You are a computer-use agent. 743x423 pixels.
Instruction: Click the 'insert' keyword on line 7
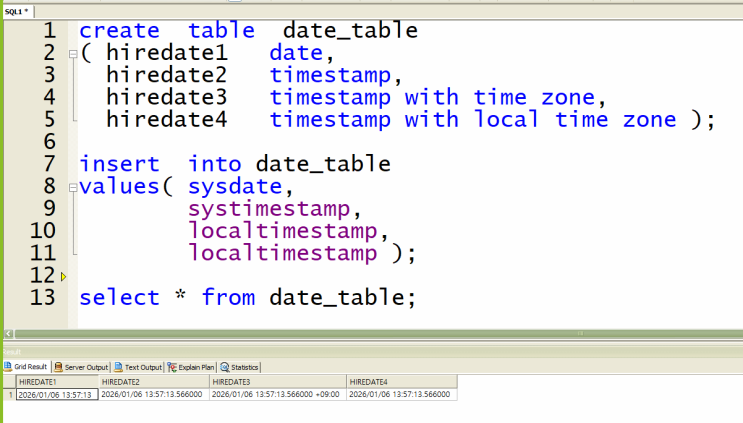119,164
